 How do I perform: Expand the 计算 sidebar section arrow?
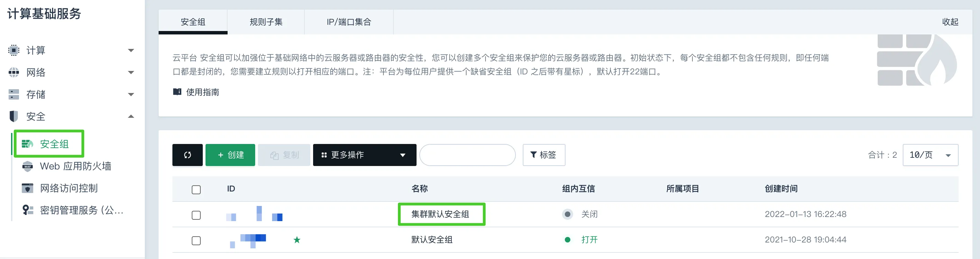pyautogui.click(x=131, y=50)
